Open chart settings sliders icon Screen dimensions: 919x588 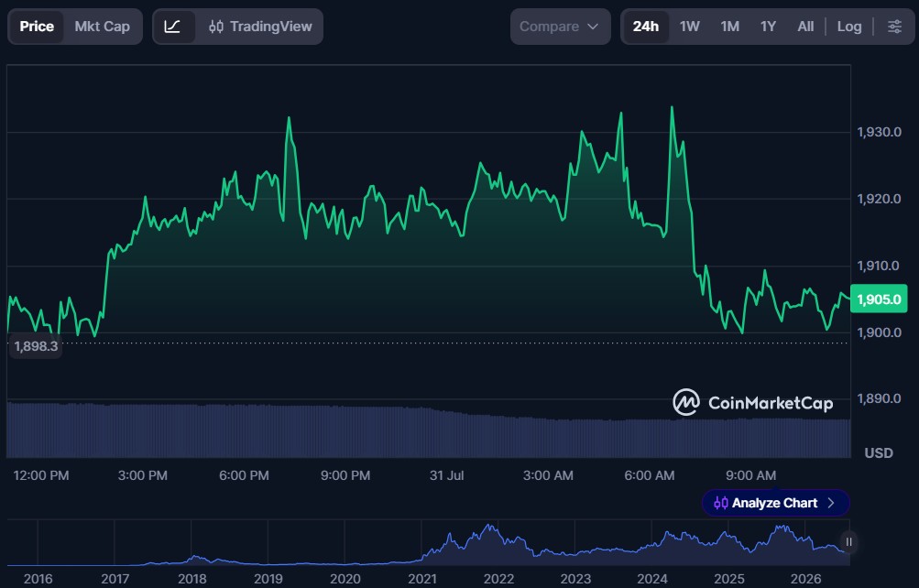tap(894, 27)
